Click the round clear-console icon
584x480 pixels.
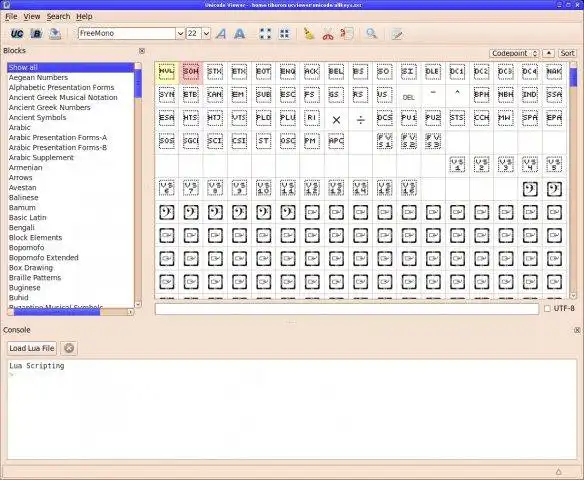[x=69, y=348]
